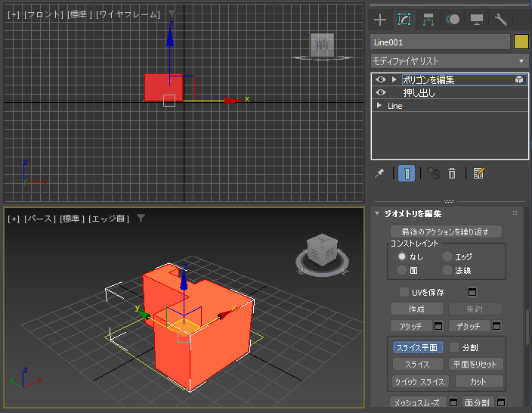
Task: Open the [ワイヤフレーム] shading menu
Action: pyautogui.click(x=128, y=14)
